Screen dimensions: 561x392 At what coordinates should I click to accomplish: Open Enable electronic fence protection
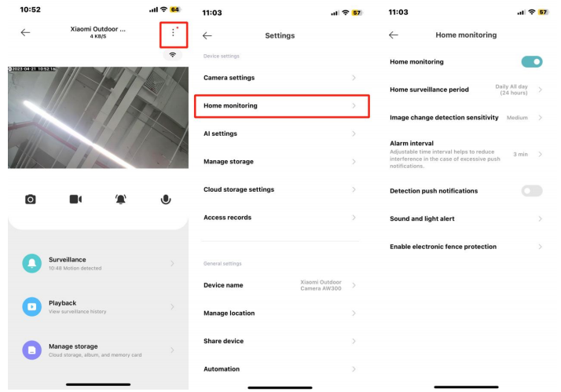tap(466, 247)
